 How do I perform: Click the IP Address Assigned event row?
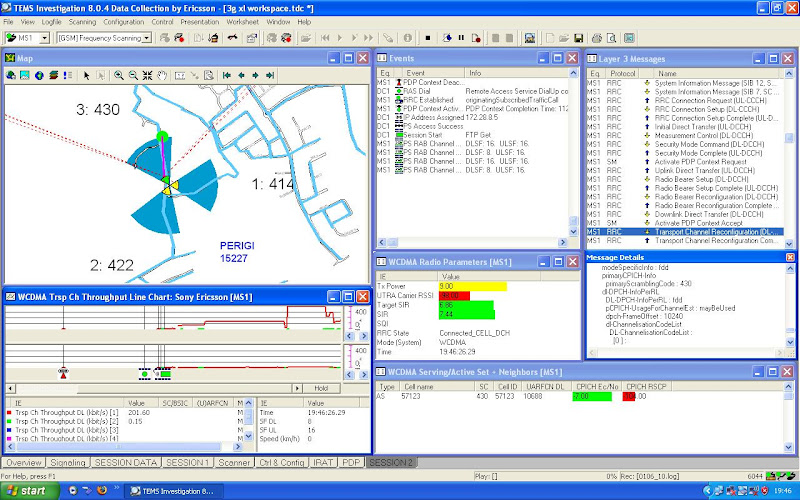(473, 117)
